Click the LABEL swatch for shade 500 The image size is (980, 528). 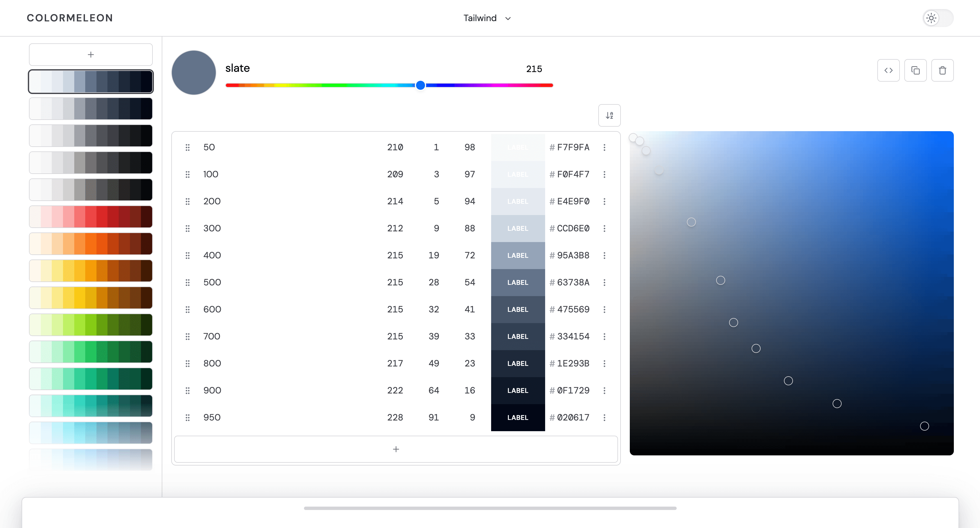(x=518, y=283)
